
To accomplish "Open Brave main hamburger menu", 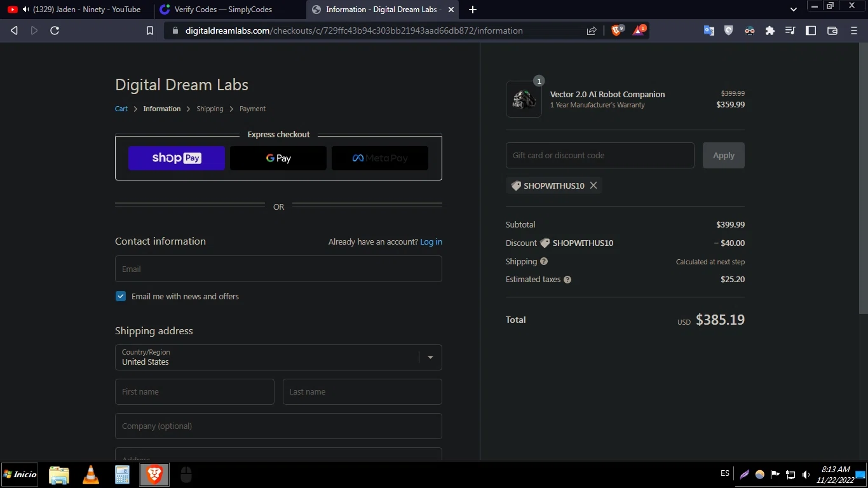I will click(x=854, y=30).
